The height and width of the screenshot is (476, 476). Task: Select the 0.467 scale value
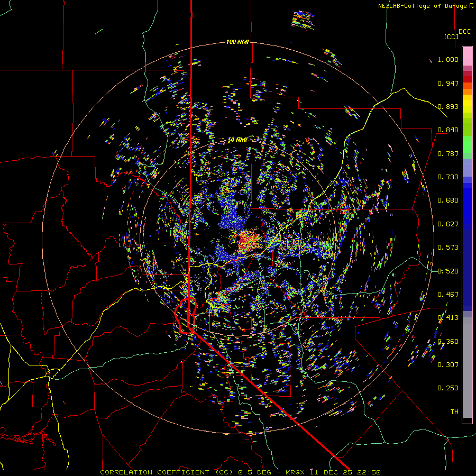click(x=448, y=295)
